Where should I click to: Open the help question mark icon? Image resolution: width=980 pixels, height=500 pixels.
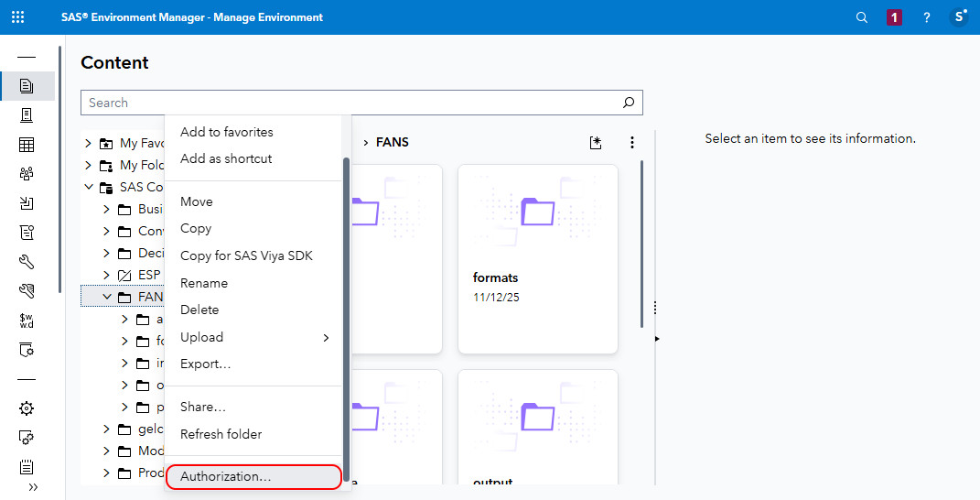(927, 17)
